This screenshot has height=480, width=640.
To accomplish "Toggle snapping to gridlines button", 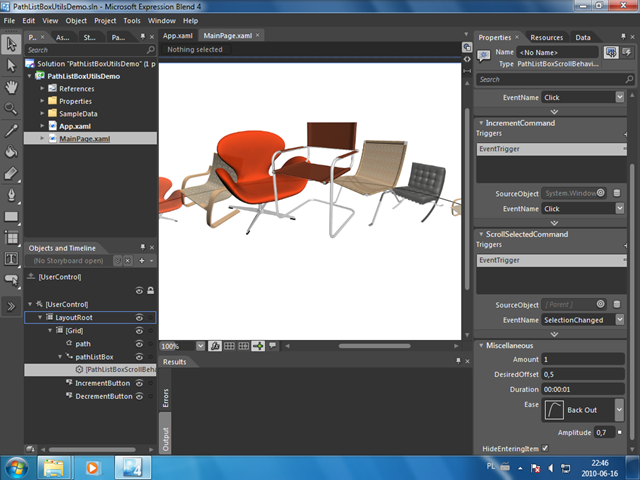I will (244, 346).
